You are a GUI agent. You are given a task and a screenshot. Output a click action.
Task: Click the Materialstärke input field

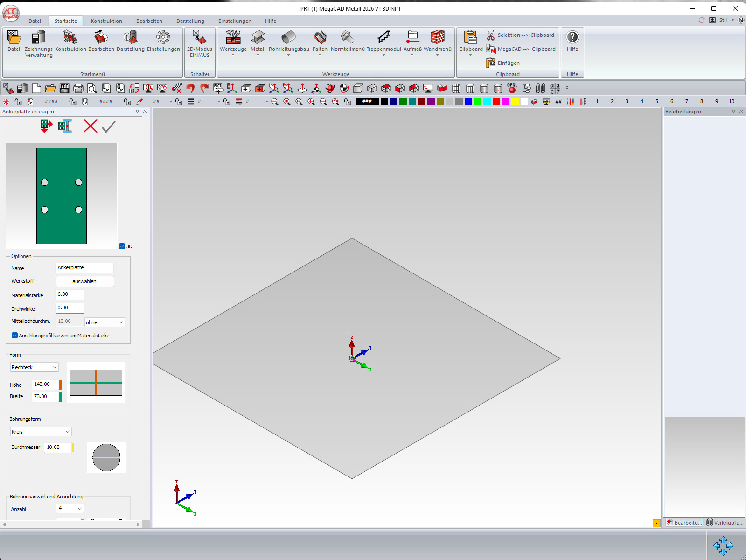[70, 294]
